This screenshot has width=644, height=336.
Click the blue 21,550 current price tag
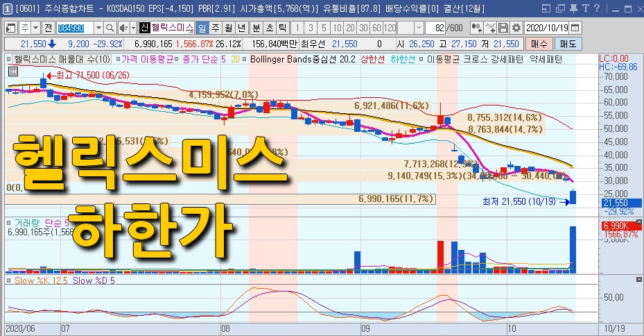[621, 203]
